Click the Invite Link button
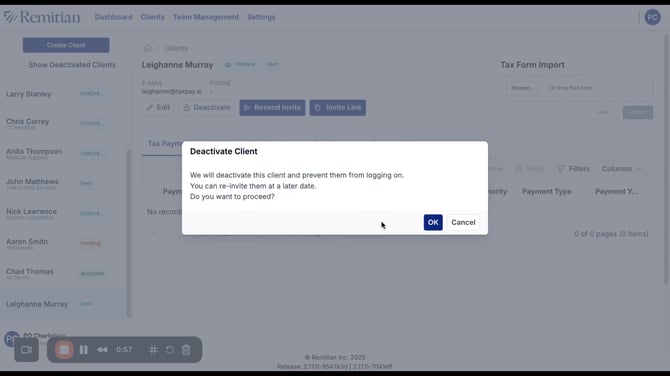670x376 pixels. pyautogui.click(x=338, y=108)
